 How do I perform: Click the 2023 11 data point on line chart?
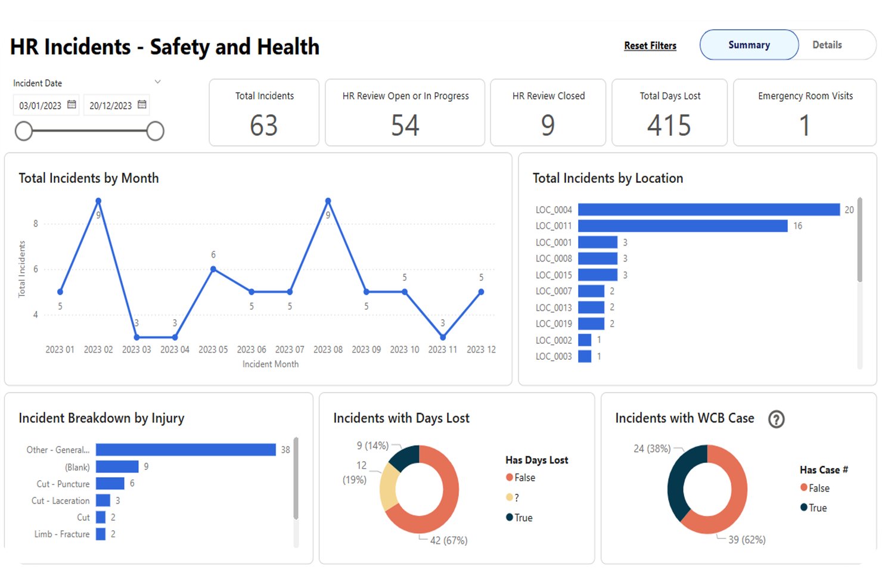(443, 337)
